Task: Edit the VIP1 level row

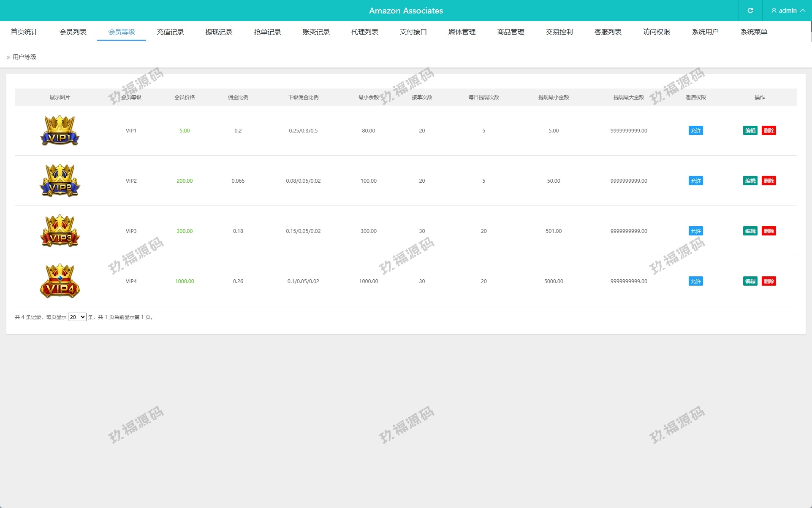Action: tap(750, 131)
